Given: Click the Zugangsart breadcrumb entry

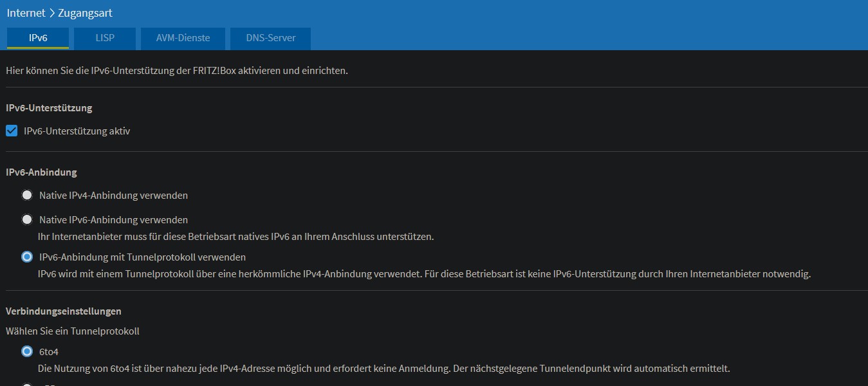Looking at the screenshot, I should (85, 12).
